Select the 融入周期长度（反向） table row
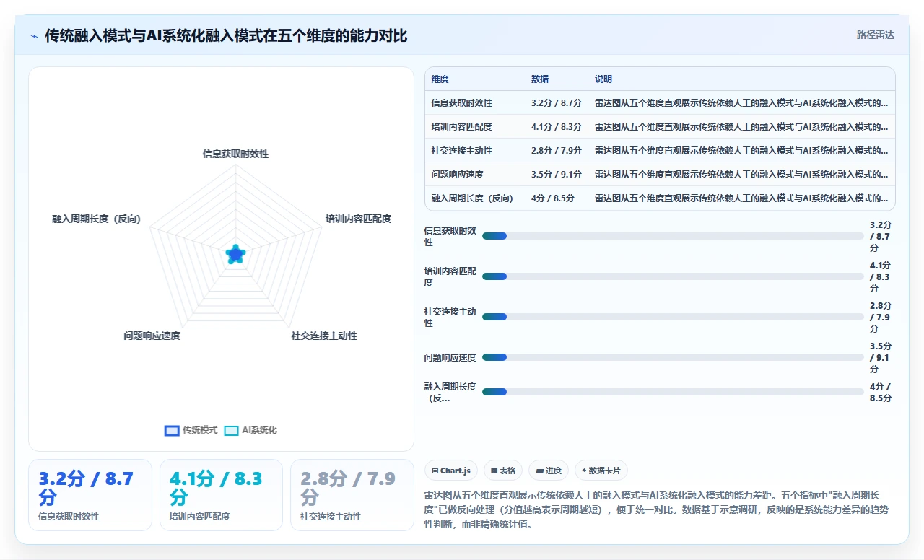This screenshot has width=924, height=560. click(660, 198)
